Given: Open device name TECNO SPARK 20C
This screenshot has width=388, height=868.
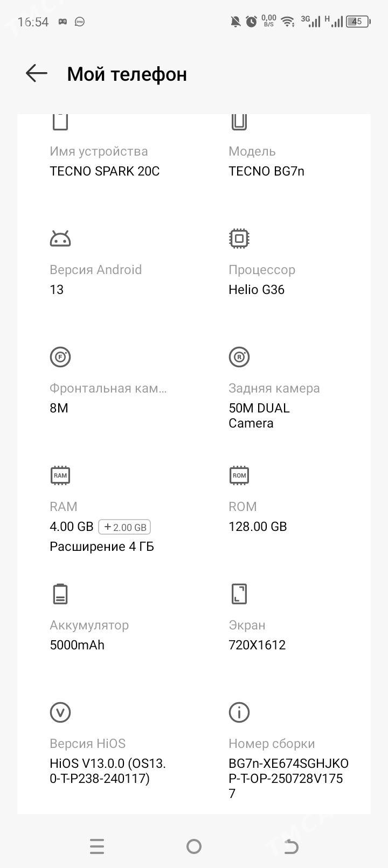Looking at the screenshot, I should tap(105, 171).
